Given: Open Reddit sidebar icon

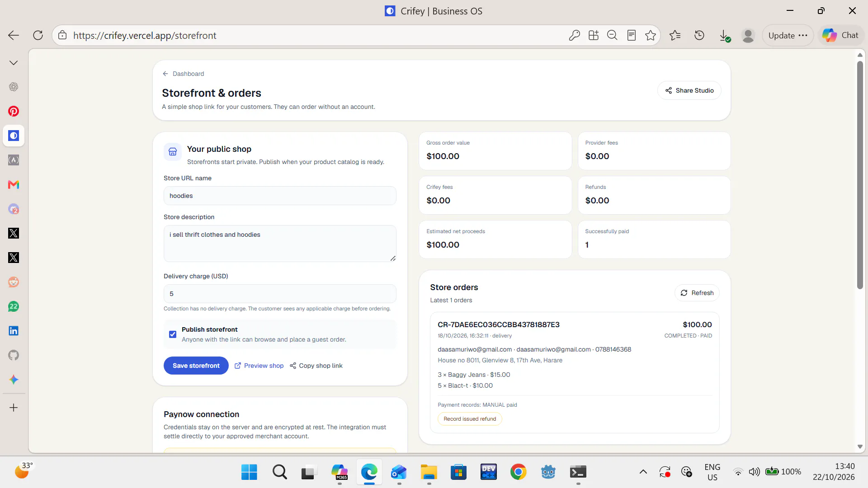Looking at the screenshot, I should tap(14, 282).
